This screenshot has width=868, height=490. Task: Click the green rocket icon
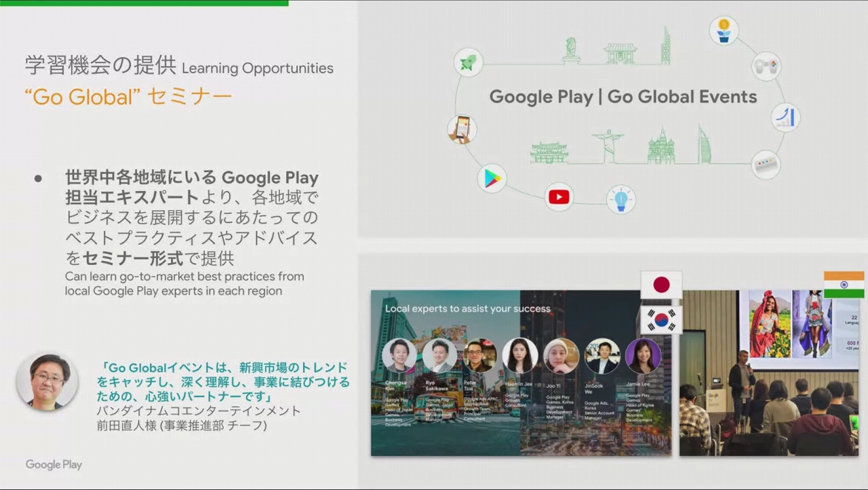pyautogui.click(x=468, y=62)
